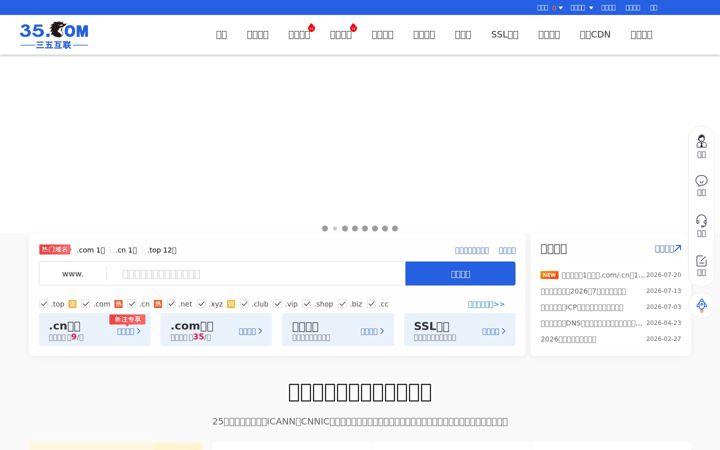
Task: Open the smiley chat bubble sidebar icon
Action: [701, 180]
